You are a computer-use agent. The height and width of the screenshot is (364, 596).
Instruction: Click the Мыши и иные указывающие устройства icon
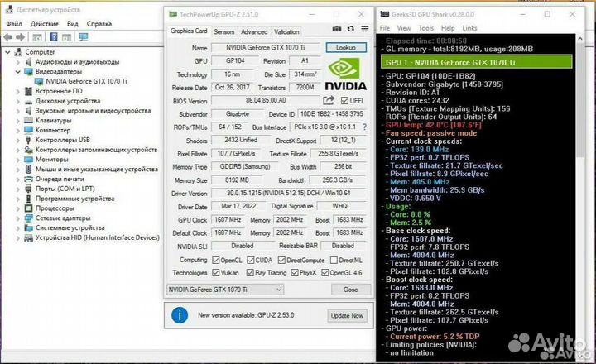pyautogui.click(x=28, y=169)
